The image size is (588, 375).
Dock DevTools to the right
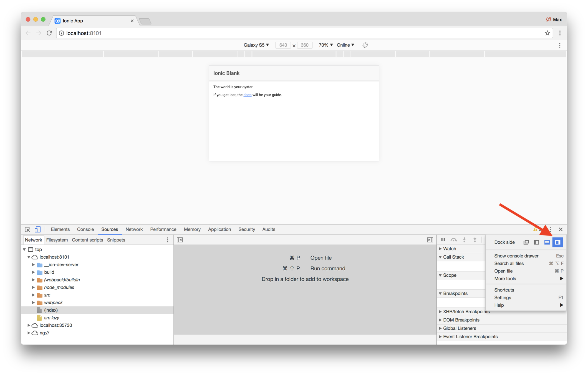(x=557, y=242)
